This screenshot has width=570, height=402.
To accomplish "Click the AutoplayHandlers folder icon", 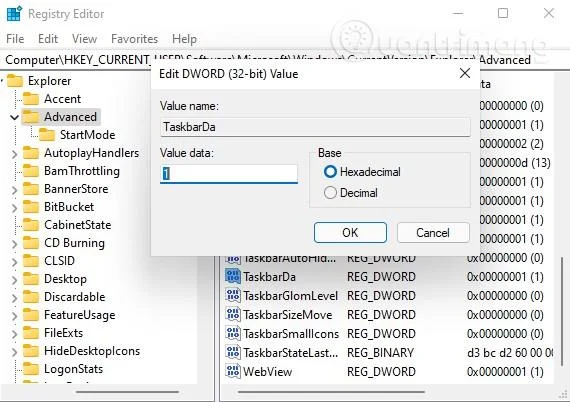I will (x=31, y=153).
